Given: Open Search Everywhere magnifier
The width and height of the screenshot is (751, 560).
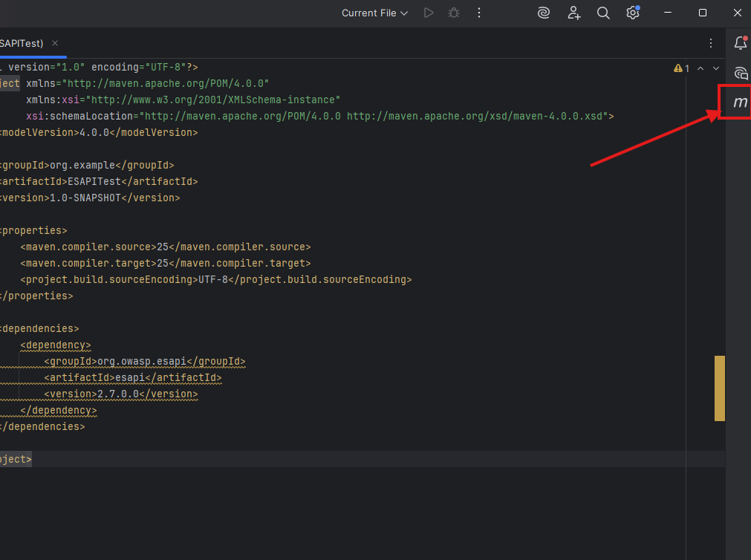Looking at the screenshot, I should [x=603, y=13].
